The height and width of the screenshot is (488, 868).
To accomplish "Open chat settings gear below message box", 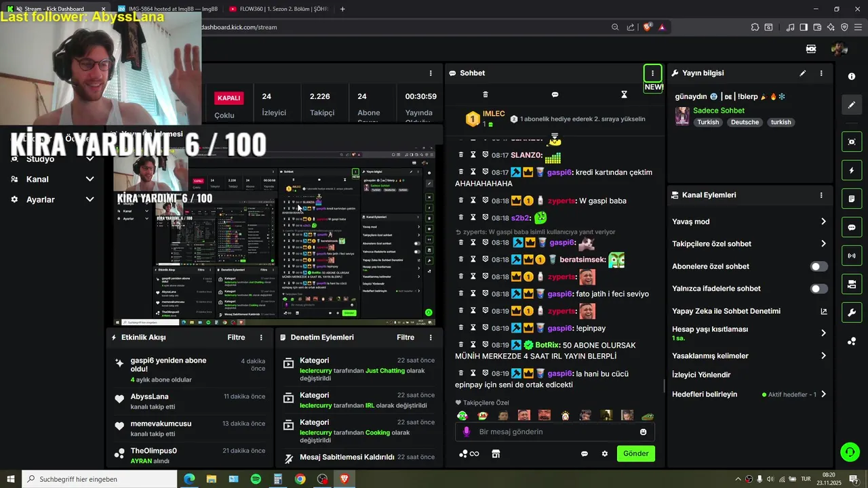I will click(605, 453).
